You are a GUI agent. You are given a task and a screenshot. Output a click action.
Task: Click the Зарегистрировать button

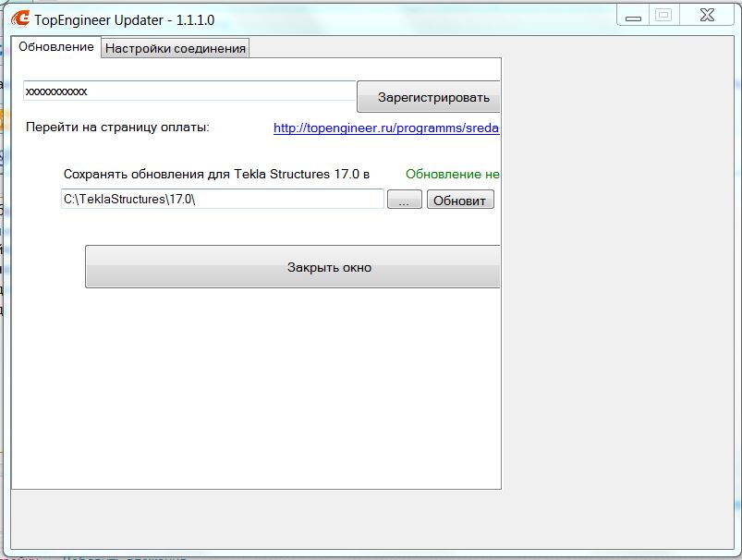click(428, 97)
